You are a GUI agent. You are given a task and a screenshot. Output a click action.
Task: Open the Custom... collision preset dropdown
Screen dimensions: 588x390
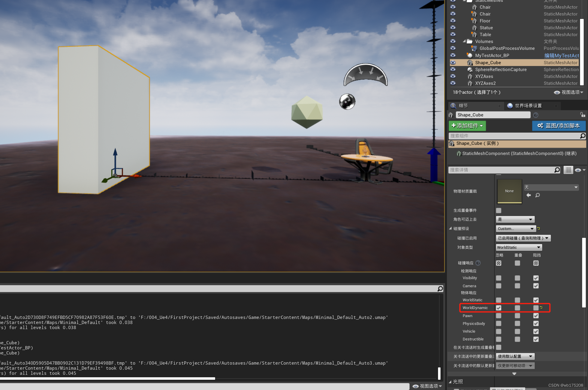click(x=516, y=228)
